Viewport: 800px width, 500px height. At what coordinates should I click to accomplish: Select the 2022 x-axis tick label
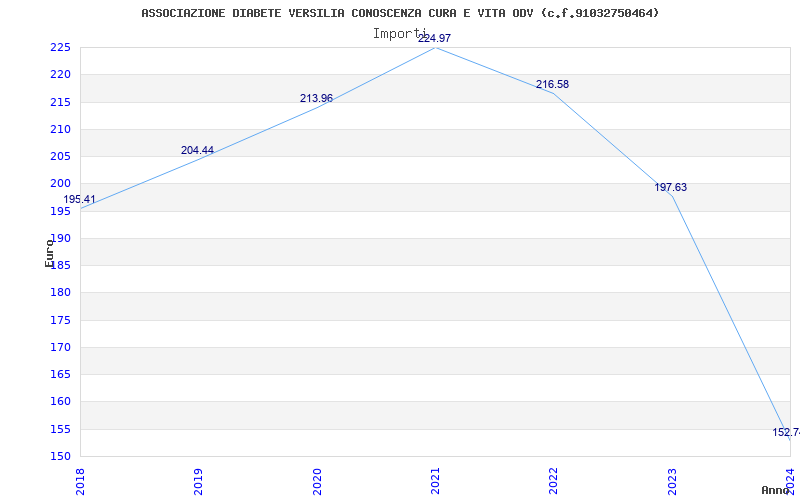tap(554, 482)
